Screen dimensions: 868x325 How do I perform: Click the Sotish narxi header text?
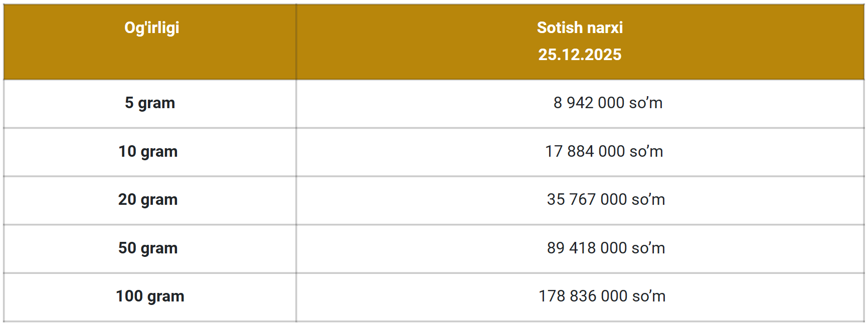(x=580, y=28)
